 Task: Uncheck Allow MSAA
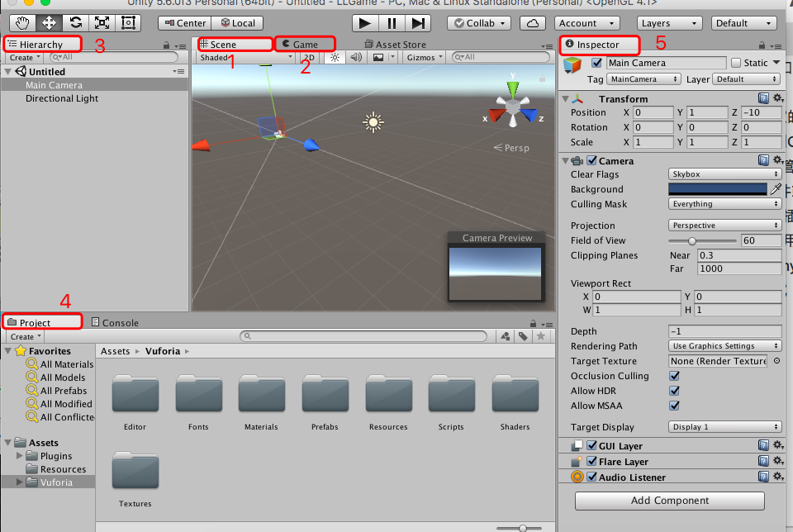tap(674, 406)
